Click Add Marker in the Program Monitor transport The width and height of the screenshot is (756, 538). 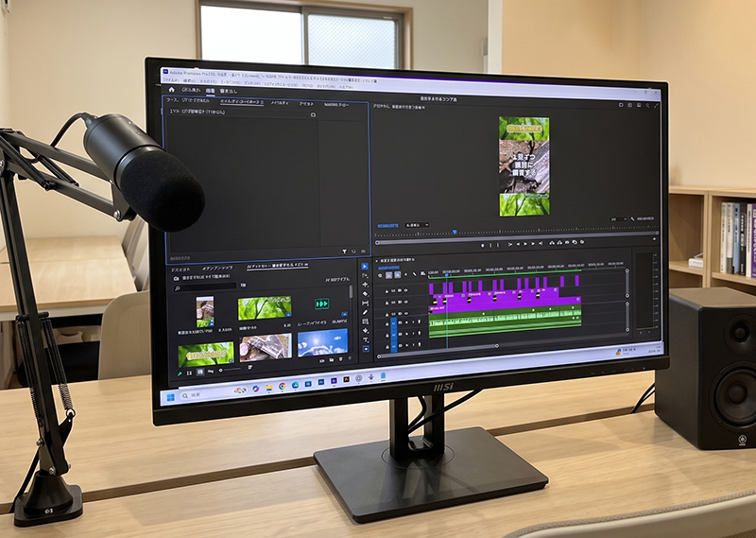pos(482,245)
